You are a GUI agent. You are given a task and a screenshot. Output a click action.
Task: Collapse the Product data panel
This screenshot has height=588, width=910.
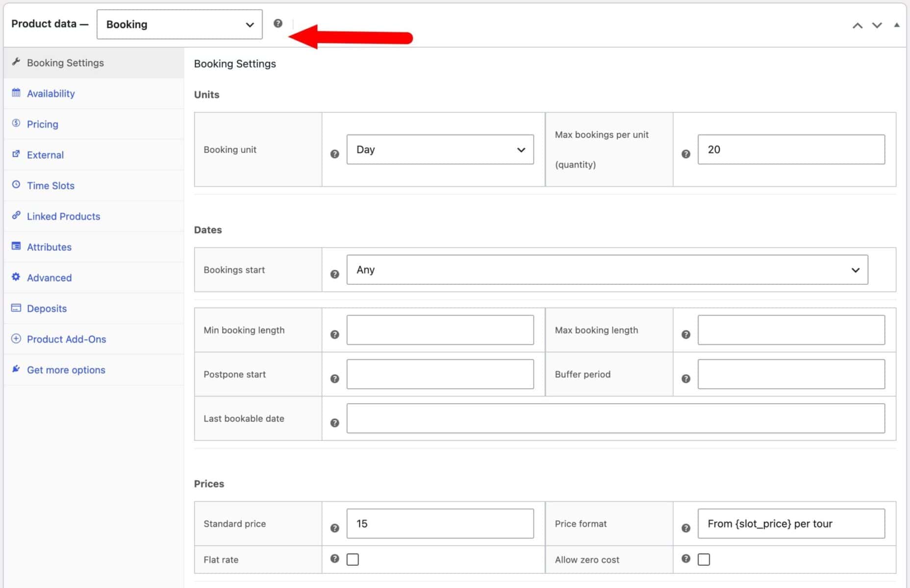click(897, 25)
